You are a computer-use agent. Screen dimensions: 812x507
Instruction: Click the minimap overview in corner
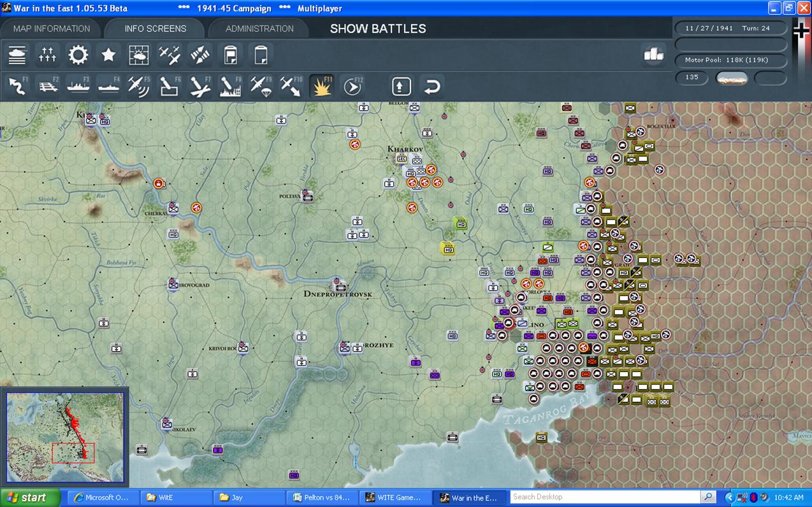tap(65, 437)
